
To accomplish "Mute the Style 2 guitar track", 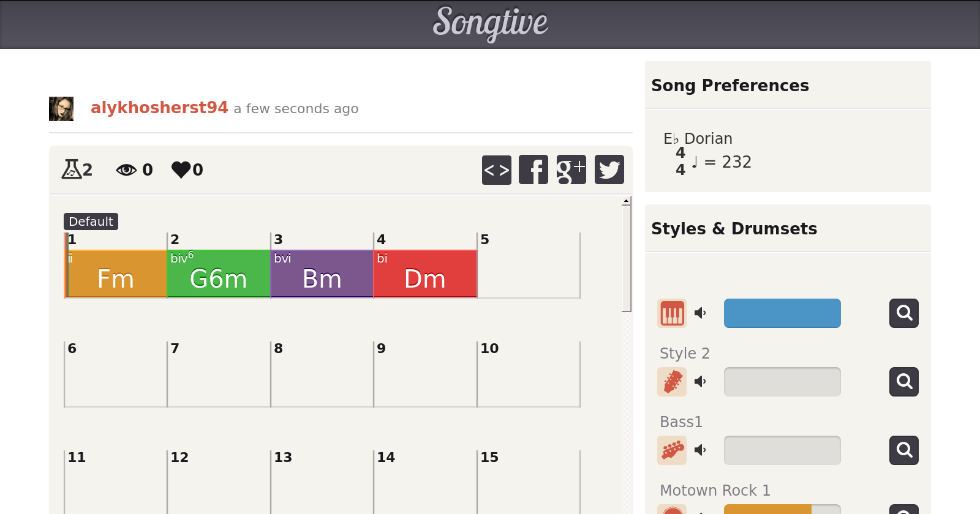I will point(700,382).
